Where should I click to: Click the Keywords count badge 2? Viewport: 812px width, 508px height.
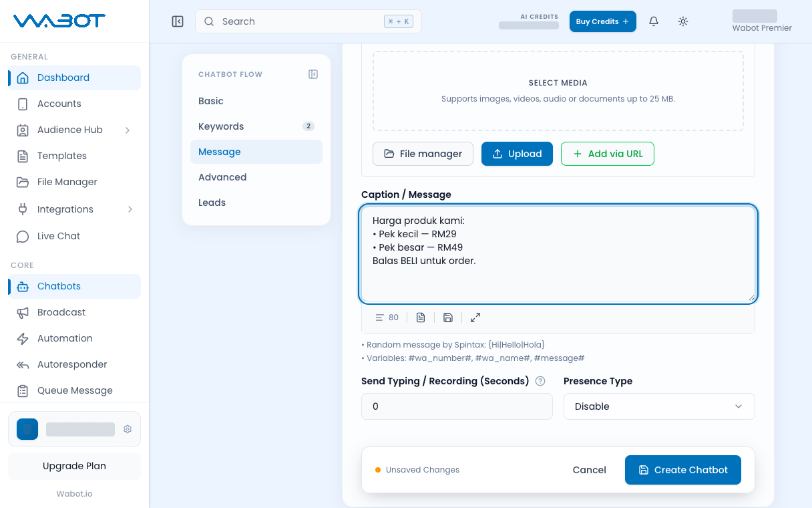[308, 126]
